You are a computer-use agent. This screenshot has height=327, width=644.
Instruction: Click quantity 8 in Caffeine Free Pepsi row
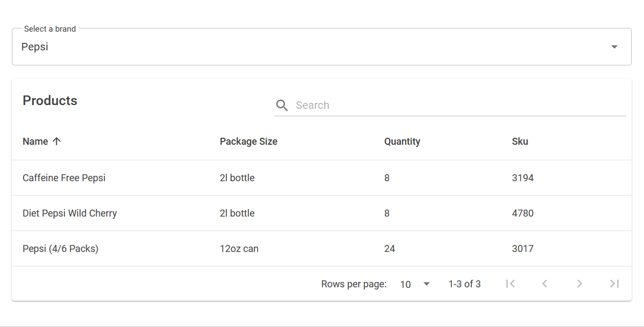click(387, 178)
